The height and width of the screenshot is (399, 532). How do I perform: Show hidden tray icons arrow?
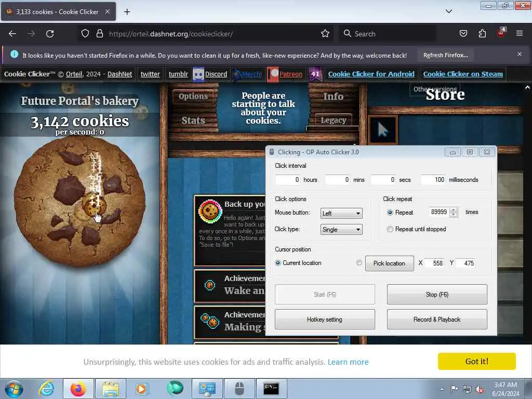click(442, 389)
